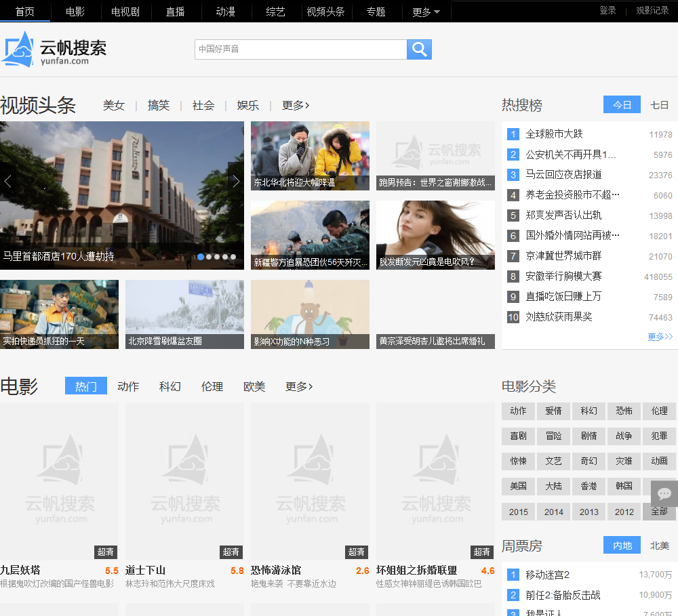Select the first carousel indicator dot
This screenshot has width=678, height=616.
click(x=201, y=257)
